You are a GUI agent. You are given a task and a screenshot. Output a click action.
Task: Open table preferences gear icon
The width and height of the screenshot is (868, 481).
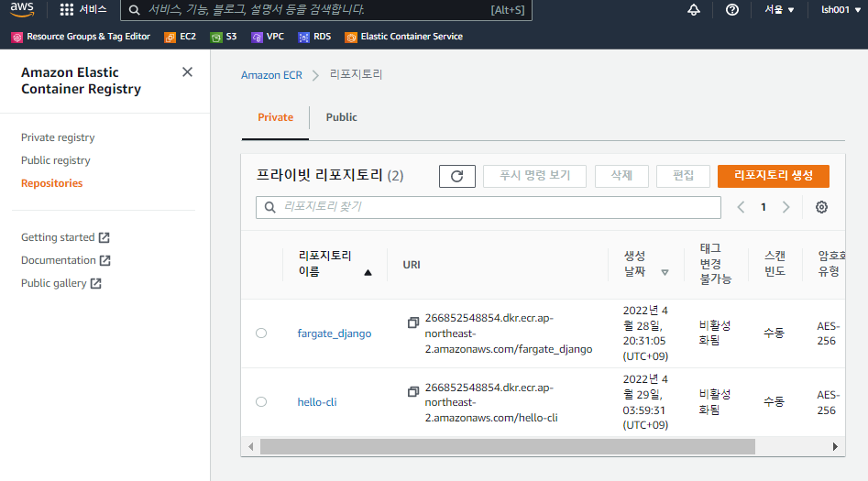point(821,207)
